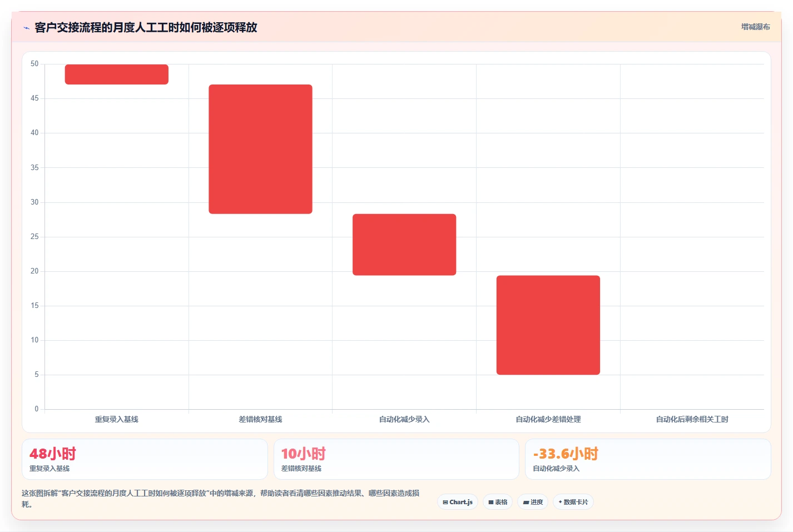Click the 10小时 data card
The width and height of the screenshot is (793, 532).
point(396,459)
